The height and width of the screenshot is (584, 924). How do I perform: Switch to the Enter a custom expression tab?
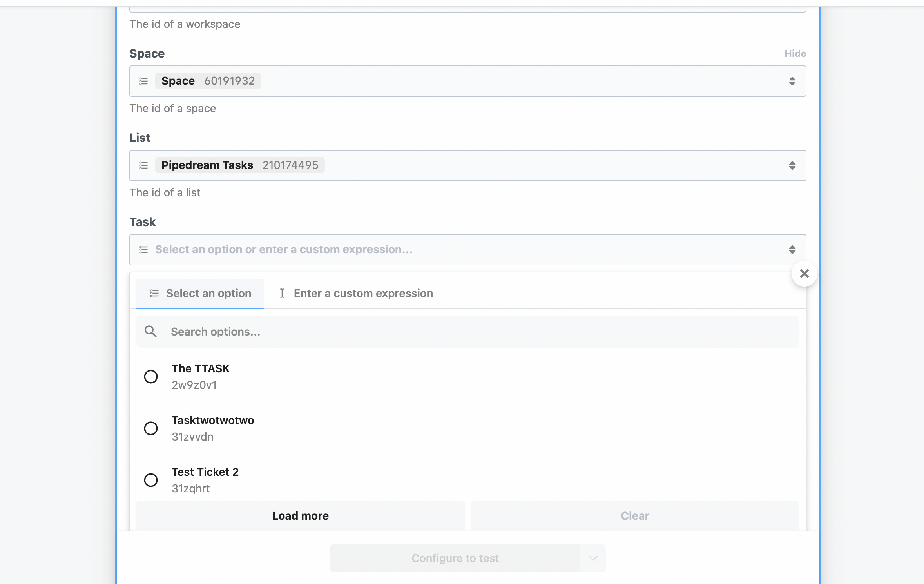click(x=363, y=293)
